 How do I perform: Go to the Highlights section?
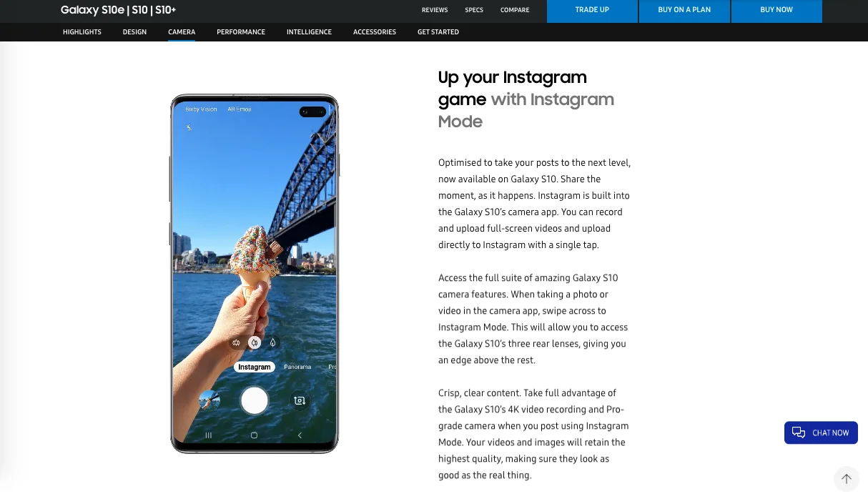[x=82, y=32]
